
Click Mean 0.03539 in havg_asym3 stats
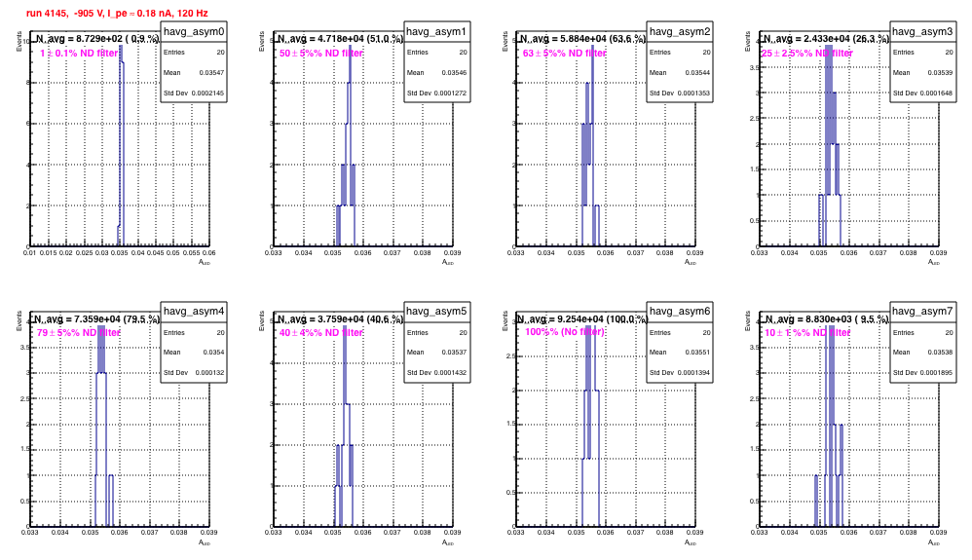point(922,73)
